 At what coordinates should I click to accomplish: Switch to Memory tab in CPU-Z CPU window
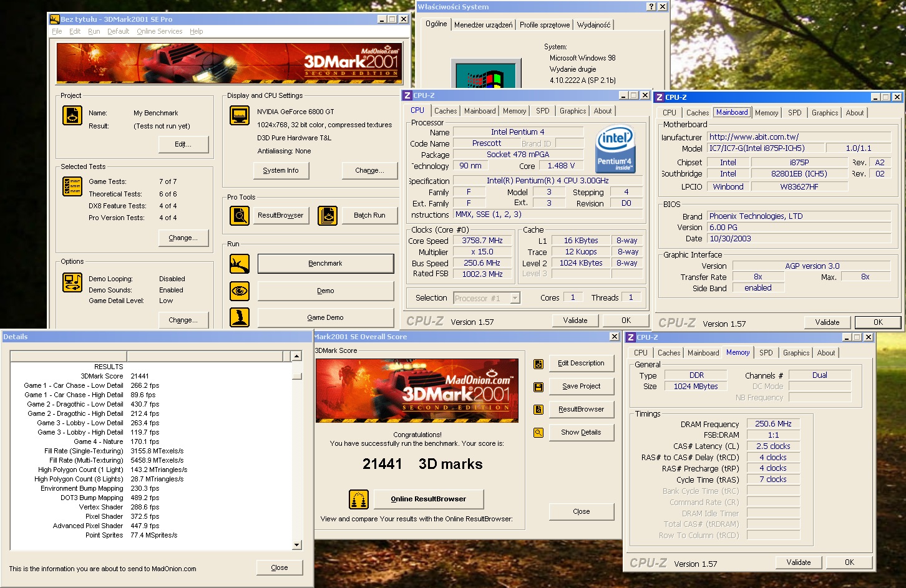click(x=515, y=111)
